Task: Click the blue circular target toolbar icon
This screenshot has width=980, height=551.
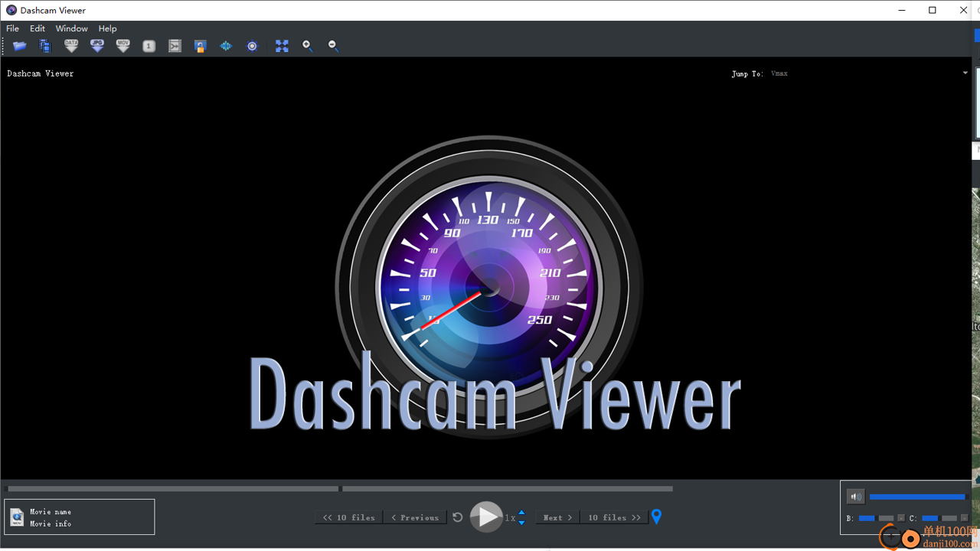Action: click(x=252, y=46)
